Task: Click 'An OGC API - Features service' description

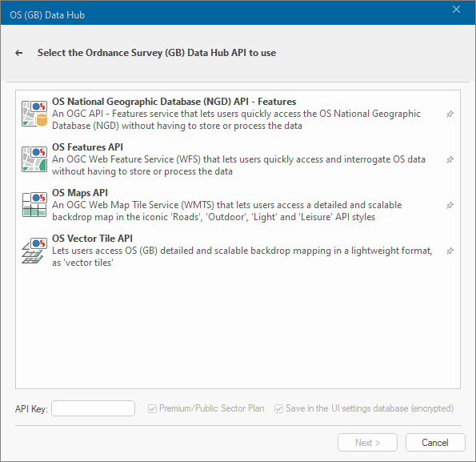Action: [x=236, y=119]
